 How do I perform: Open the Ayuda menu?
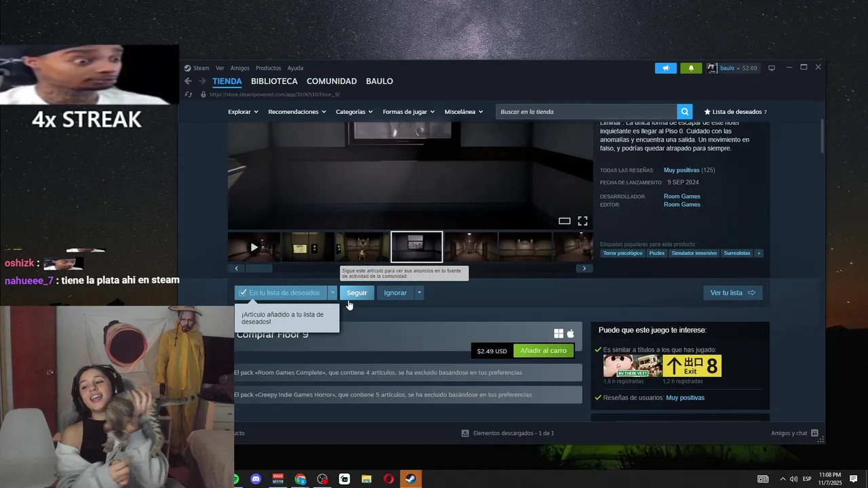pos(295,68)
